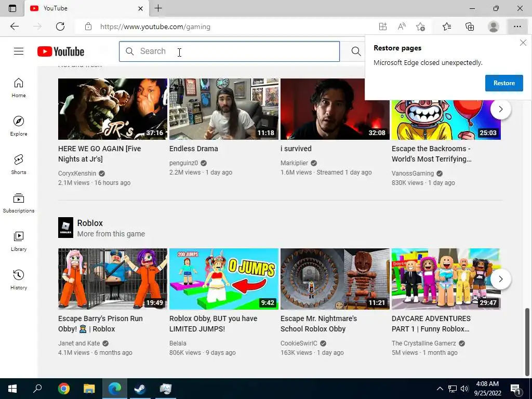Viewport: 532px width, 399px height.
Task: Launch Google Chrome from taskbar
Action: (63, 389)
